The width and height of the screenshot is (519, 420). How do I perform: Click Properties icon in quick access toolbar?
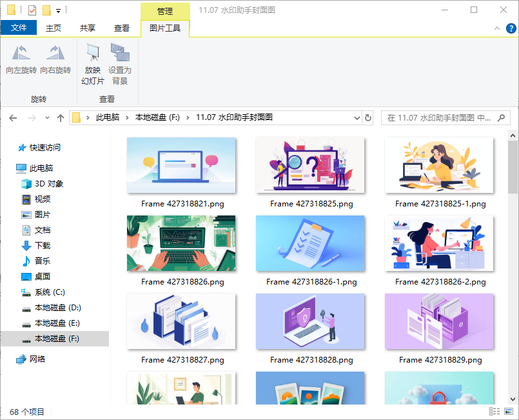[x=32, y=10]
